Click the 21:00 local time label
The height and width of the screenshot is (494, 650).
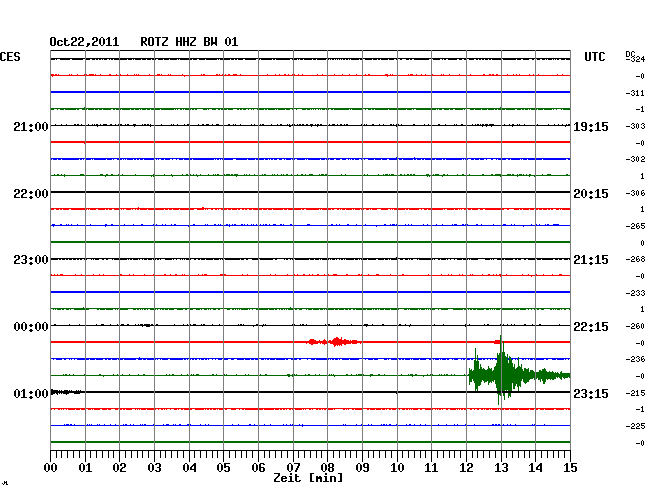point(31,126)
